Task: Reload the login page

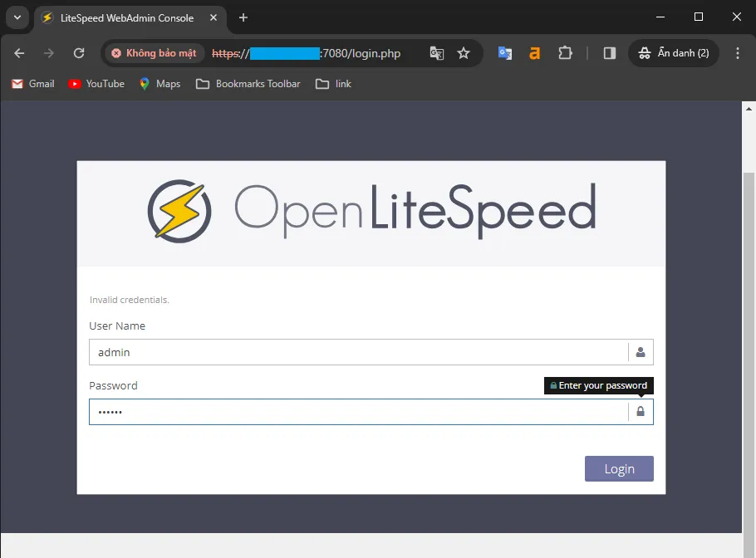Action: click(79, 53)
